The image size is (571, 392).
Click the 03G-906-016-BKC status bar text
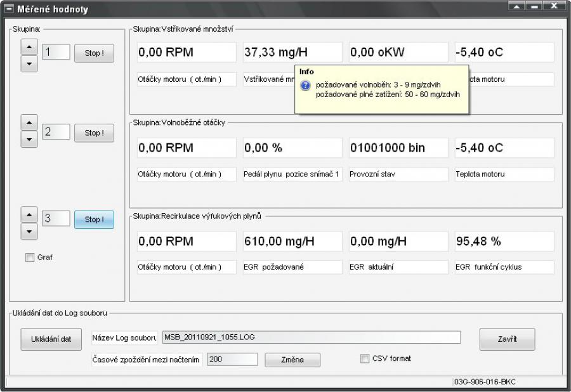[x=485, y=382]
